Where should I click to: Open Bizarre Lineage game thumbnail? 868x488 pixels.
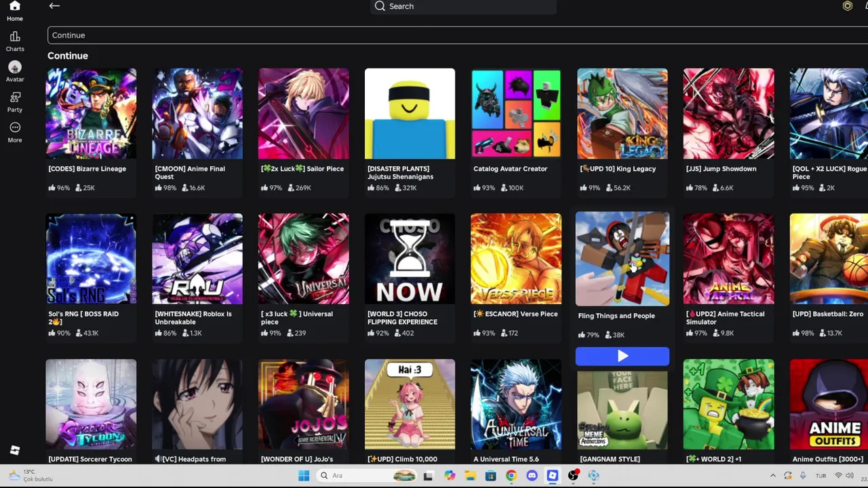pyautogui.click(x=91, y=114)
